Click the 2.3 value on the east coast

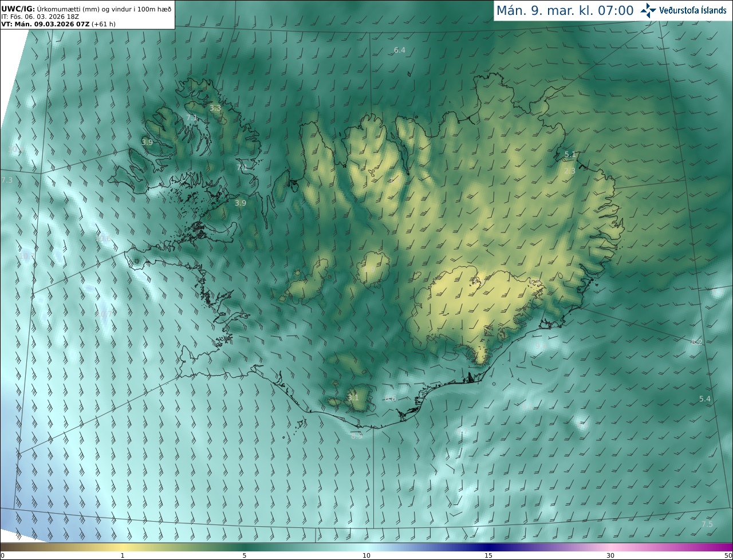[x=570, y=171]
